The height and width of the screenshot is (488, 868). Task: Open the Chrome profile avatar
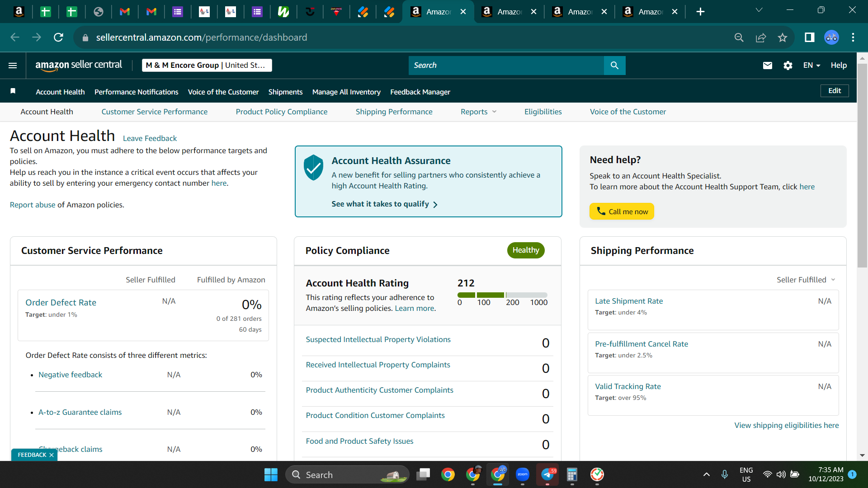pos(832,38)
